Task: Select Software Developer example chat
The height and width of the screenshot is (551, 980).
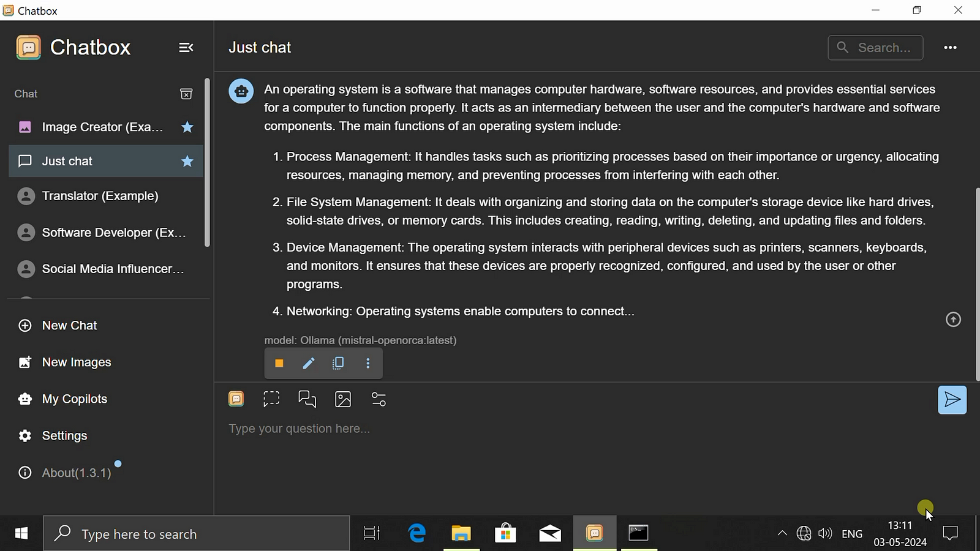Action: click(x=113, y=233)
